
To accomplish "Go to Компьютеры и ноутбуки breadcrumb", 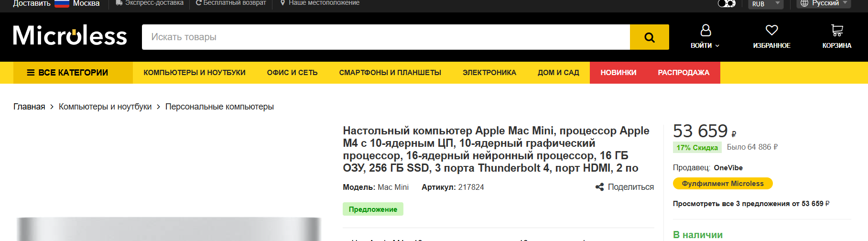I will tap(105, 107).
